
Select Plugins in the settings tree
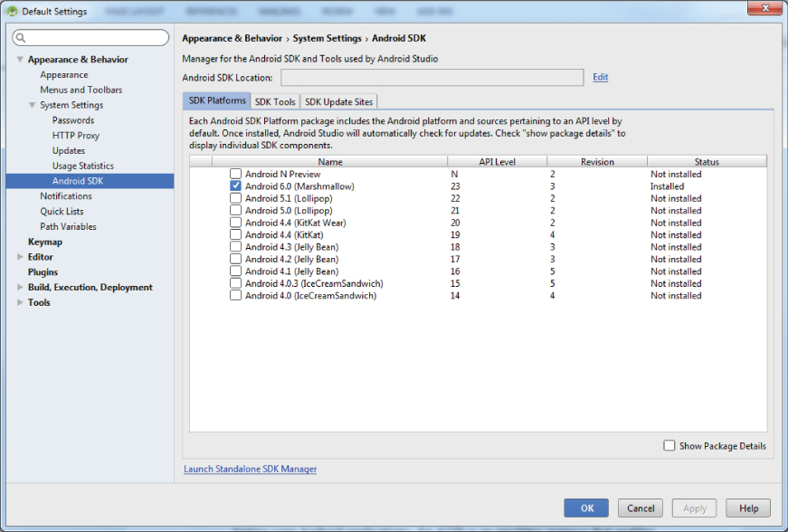(43, 271)
